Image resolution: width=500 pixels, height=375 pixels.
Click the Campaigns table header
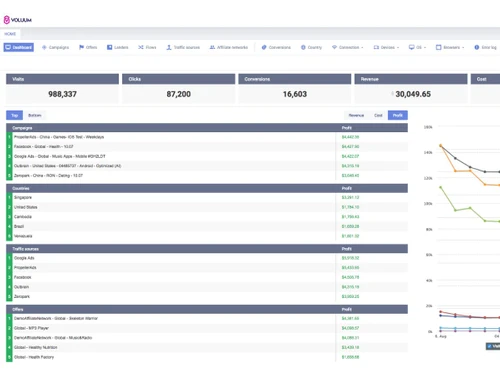207,128
